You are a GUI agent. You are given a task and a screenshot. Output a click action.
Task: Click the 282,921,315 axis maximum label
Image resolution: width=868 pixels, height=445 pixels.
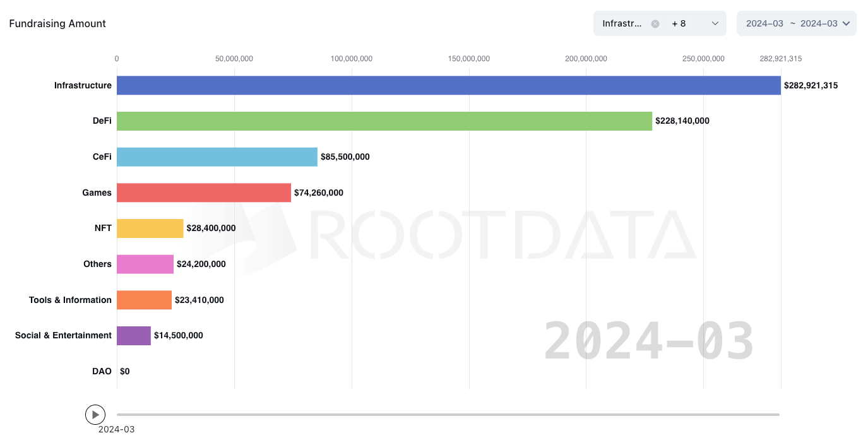[781, 59]
